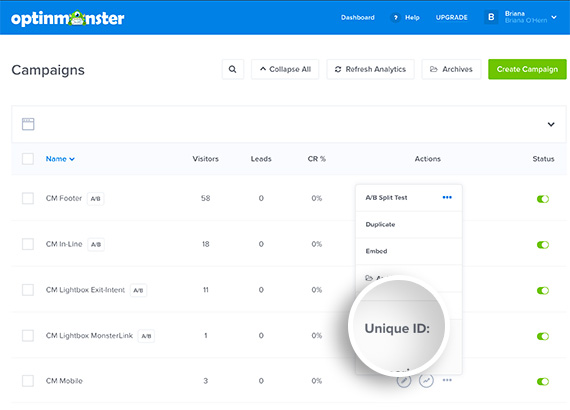This screenshot has height=410, width=570.
Task: Click the CR % column header
Action: click(317, 159)
